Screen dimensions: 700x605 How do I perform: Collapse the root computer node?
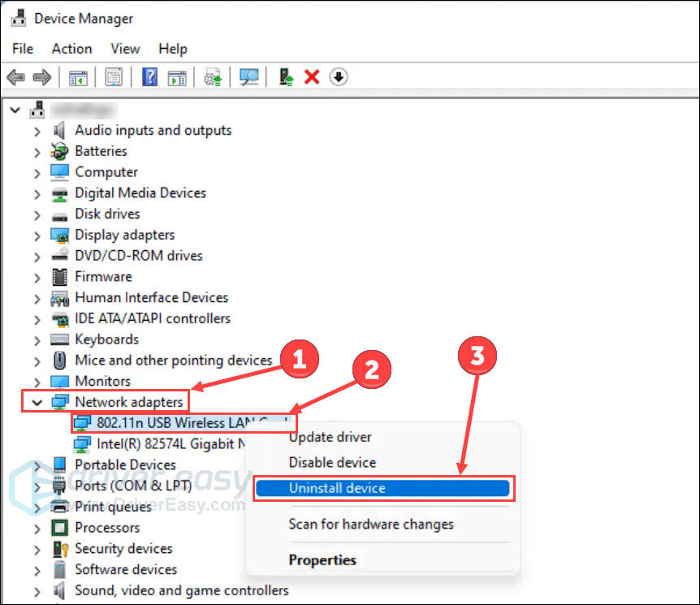click(15, 110)
